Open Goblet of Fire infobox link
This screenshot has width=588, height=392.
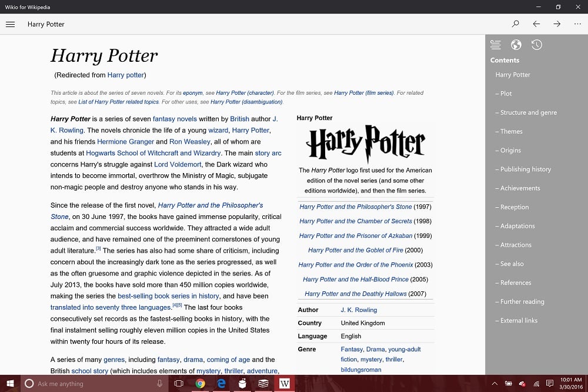pyautogui.click(x=356, y=250)
